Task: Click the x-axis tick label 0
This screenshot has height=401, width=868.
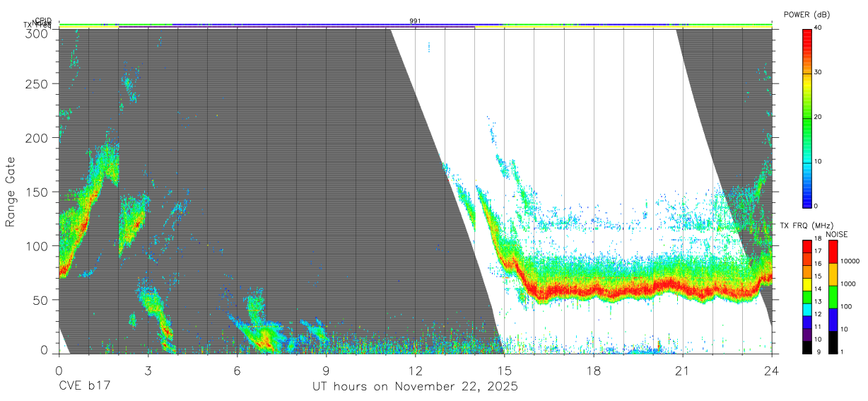Action: coord(59,370)
